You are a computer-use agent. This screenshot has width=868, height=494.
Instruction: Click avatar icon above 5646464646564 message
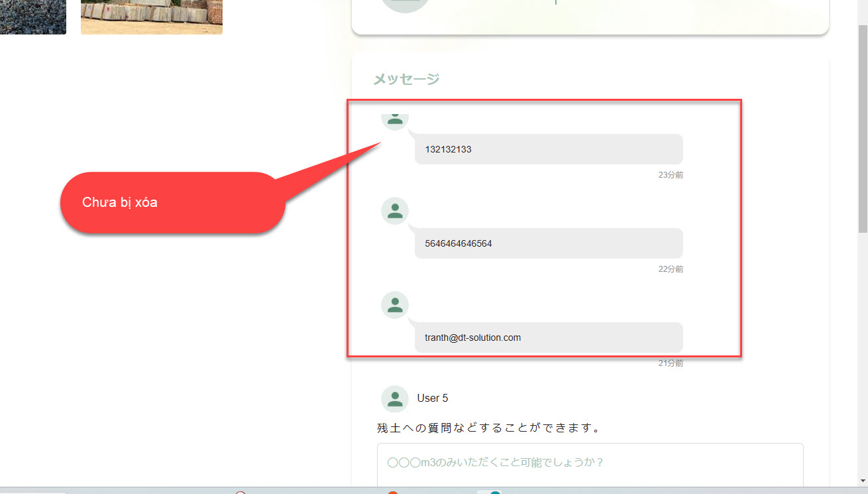pos(395,211)
